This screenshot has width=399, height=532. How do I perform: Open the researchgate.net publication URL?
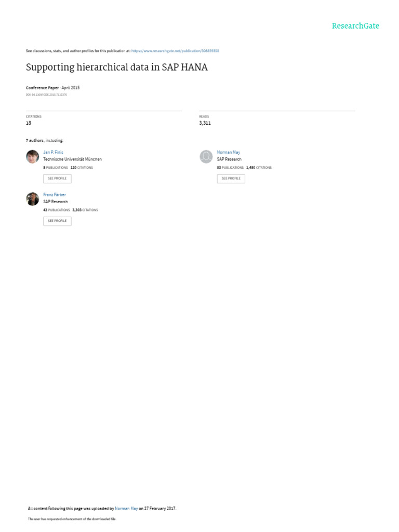click(175, 51)
